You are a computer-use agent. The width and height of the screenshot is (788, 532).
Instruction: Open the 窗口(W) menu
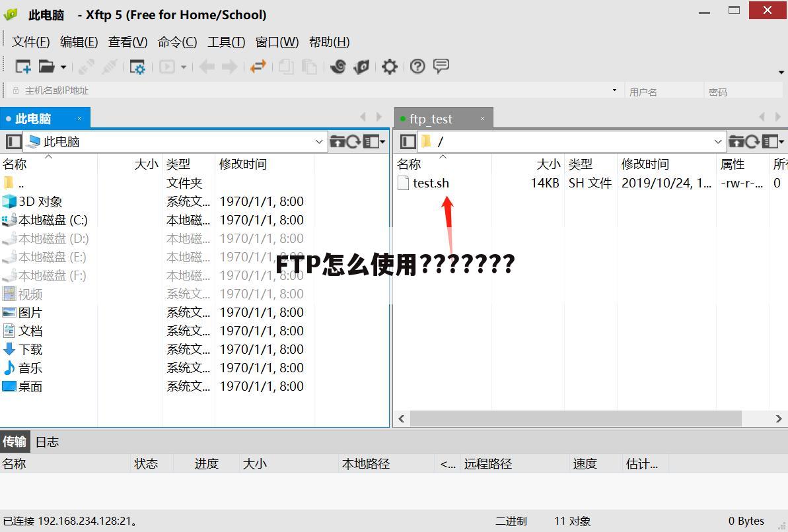[277, 42]
